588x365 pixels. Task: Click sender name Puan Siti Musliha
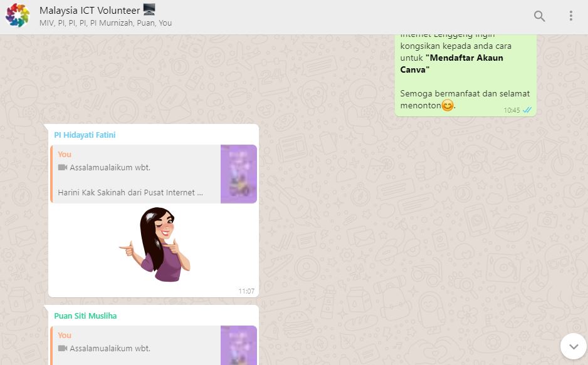85,316
